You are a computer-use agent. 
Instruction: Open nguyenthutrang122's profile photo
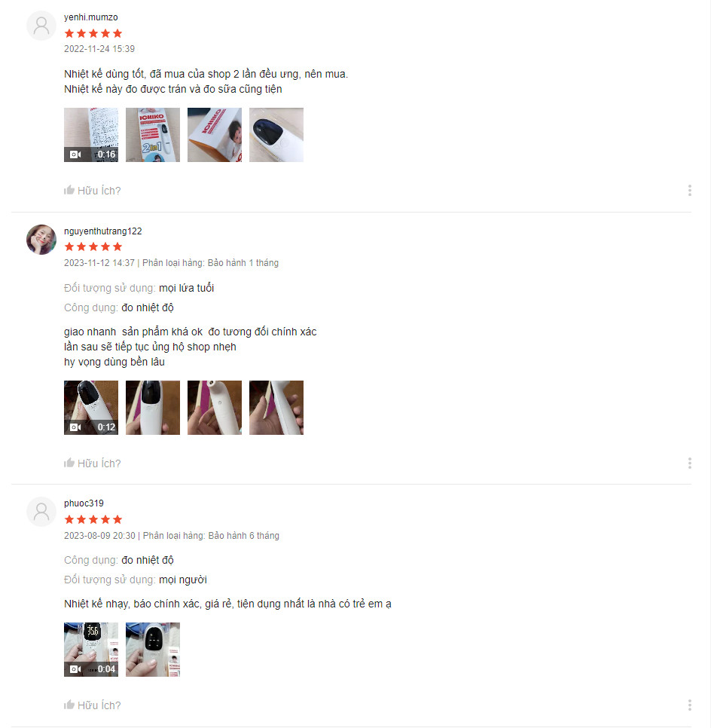41,240
